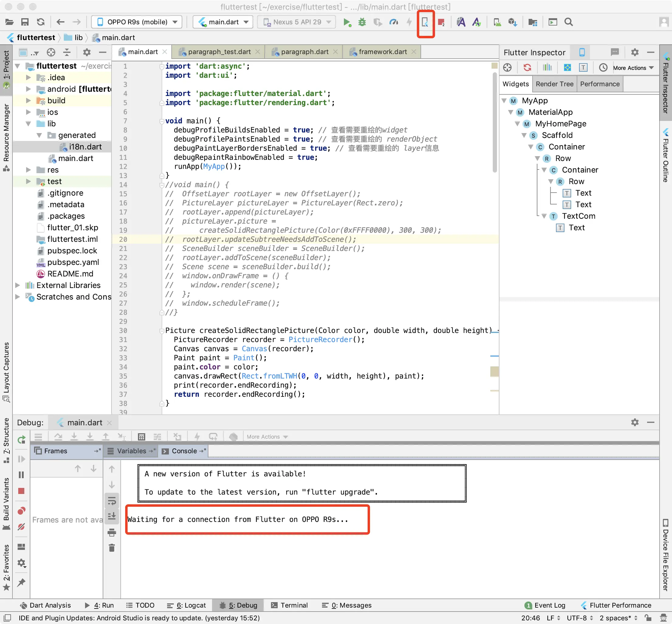
Task: Open the Event Log
Action: point(545,605)
